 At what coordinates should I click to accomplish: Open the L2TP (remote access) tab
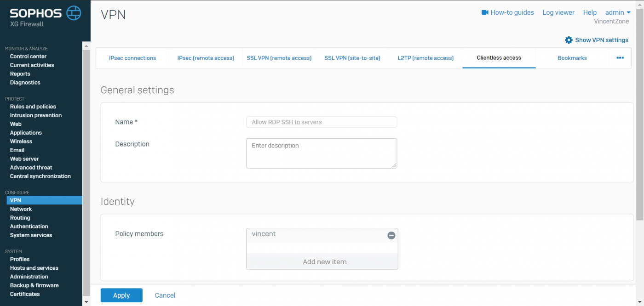(425, 58)
